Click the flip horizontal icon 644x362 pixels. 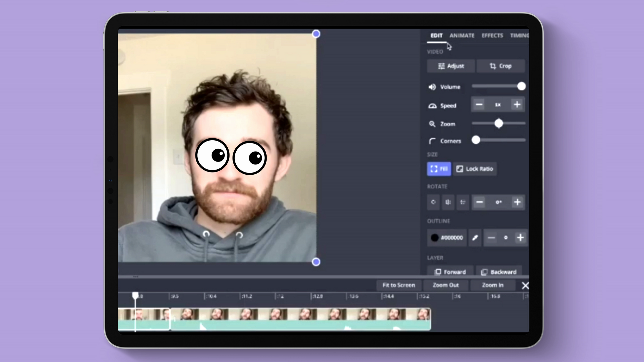tap(448, 202)
